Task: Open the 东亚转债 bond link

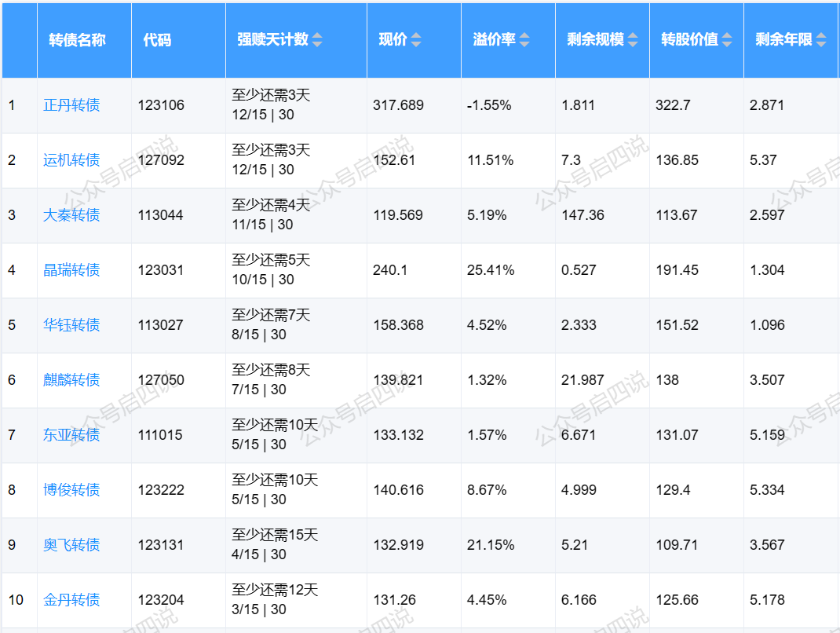Action: [x=71, y=435]
